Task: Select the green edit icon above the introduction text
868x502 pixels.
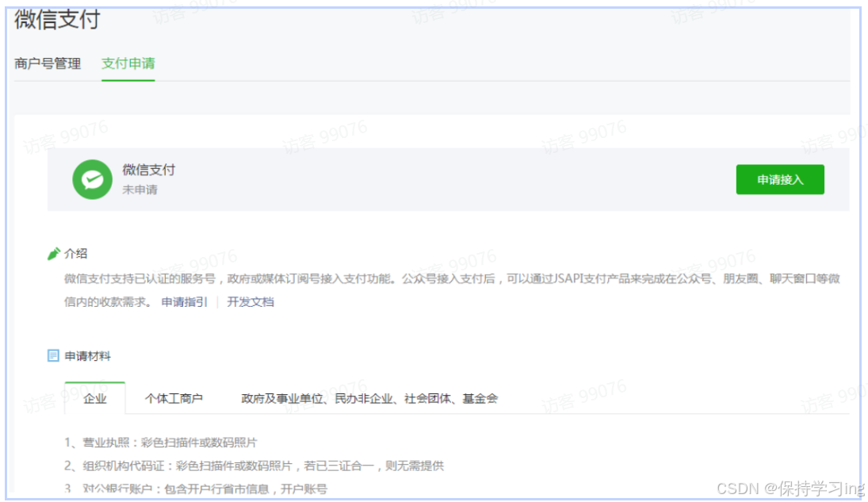Action: 54,252
